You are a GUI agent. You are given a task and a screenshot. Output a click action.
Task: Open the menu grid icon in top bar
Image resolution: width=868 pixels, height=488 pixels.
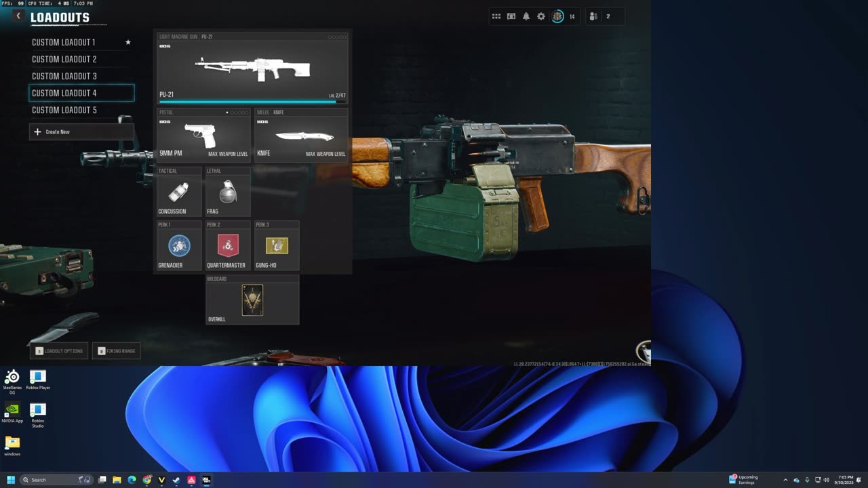(496, 16)
